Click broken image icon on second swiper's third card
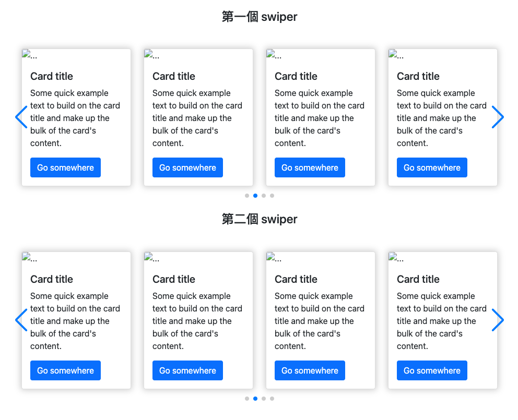This screenshot has width=518, height=420. coord(270,257)
